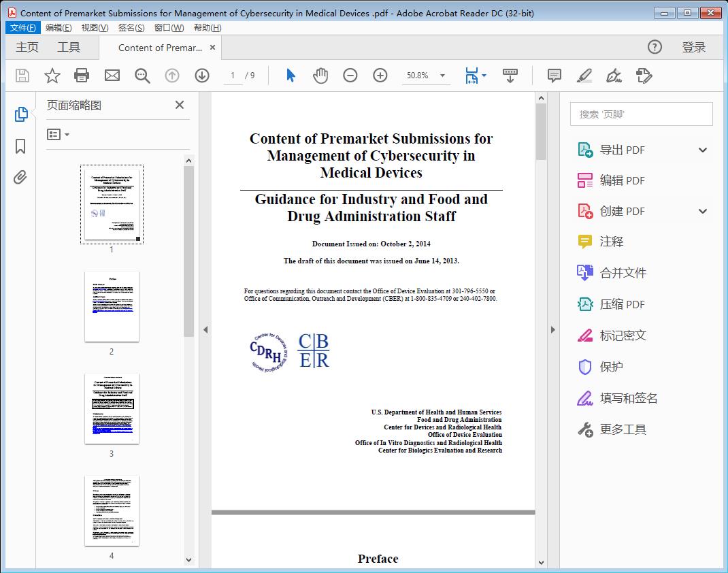Select the Highlight pencil tool
Image resolution: width=728 pixels, height=573 pixels.
(x=584, y=76)
